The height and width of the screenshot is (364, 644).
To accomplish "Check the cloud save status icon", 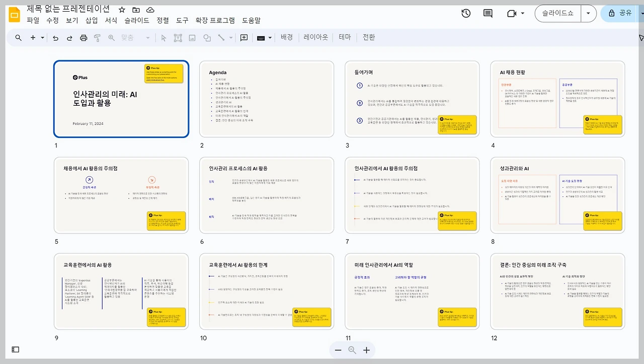I will 150,10.
